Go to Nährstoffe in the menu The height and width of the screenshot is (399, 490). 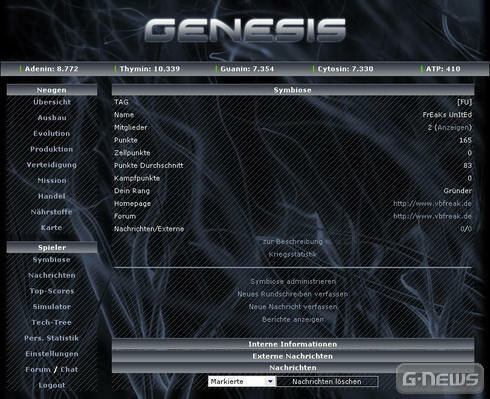click(x=52, y=212)
